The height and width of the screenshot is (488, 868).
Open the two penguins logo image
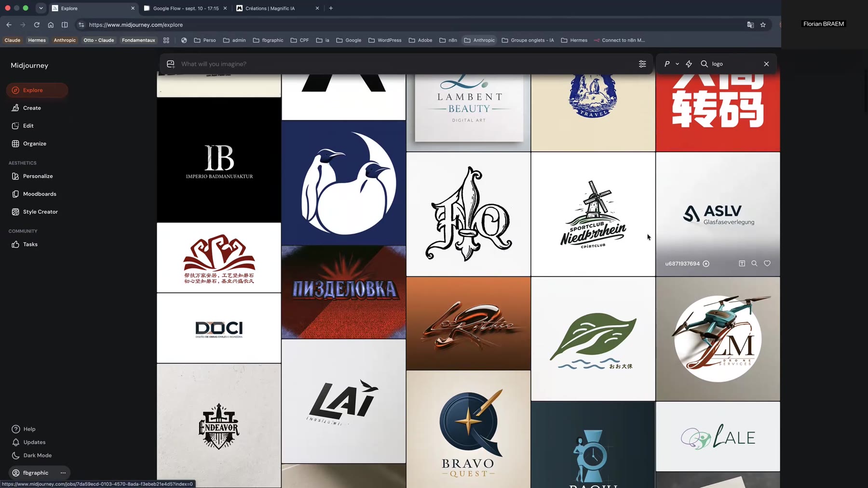[344, 183]
